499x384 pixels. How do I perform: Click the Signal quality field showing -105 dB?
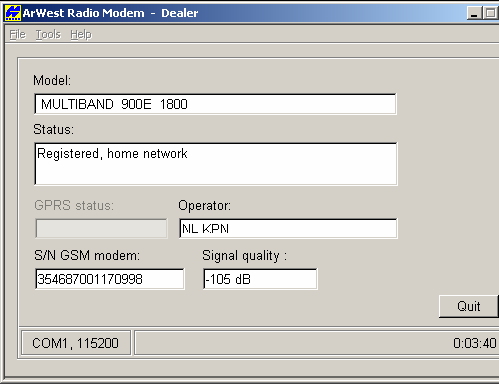(x=260, y=279)
